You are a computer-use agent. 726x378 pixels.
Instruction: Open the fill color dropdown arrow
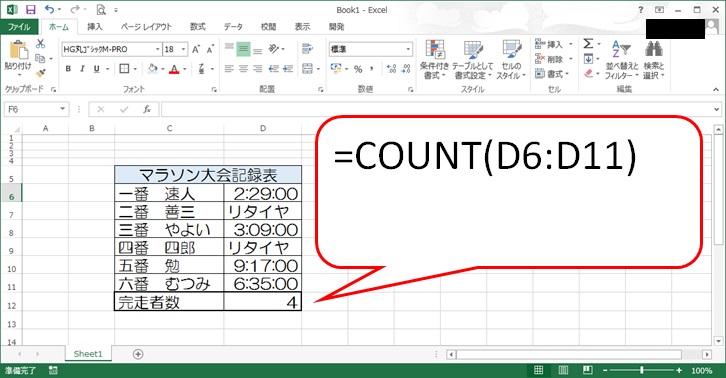[x=163, y=69]
